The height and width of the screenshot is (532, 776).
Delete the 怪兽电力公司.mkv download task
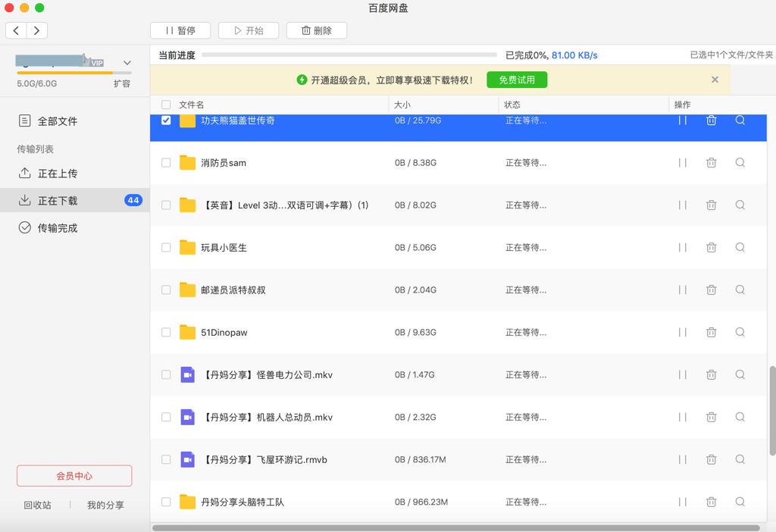click(711, 374)
